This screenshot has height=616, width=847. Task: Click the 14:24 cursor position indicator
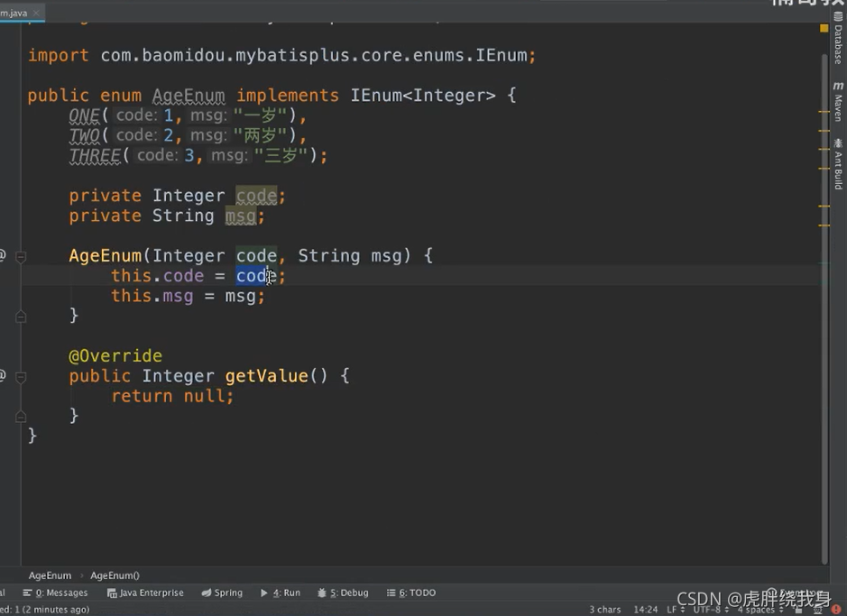pos(646,610)
